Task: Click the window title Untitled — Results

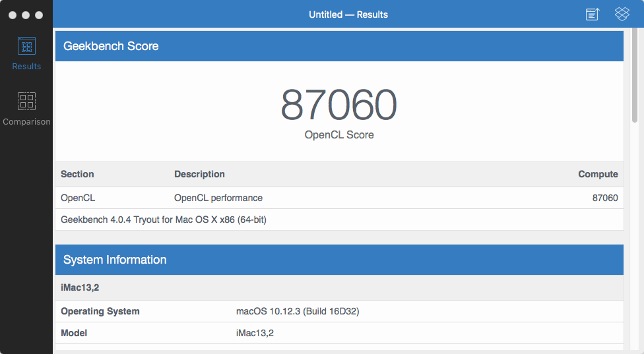Action: [348, 15]
